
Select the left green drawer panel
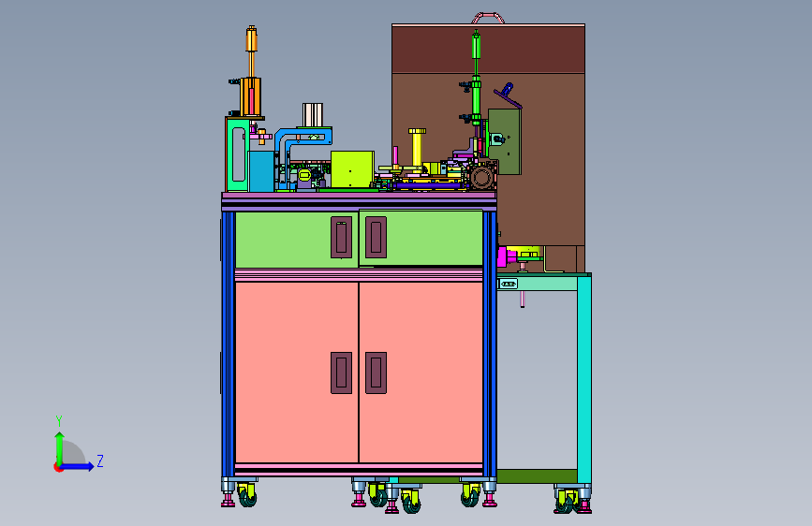[x=297, y=240]
